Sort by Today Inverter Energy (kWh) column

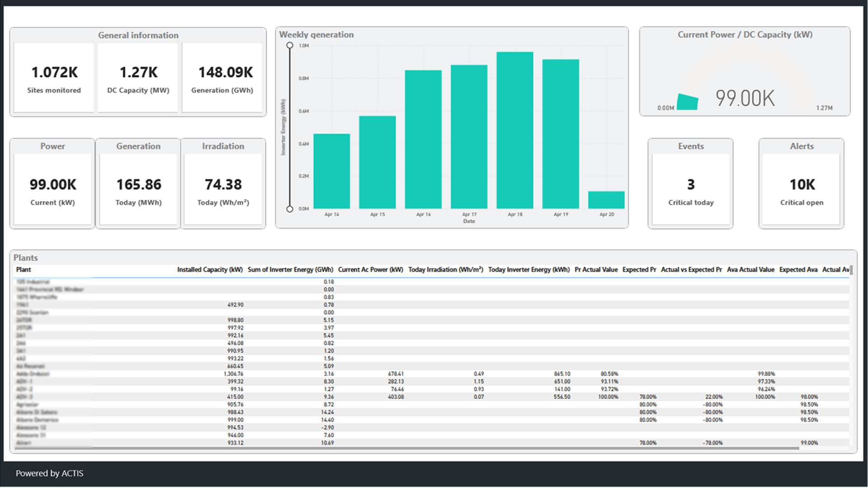529,270
